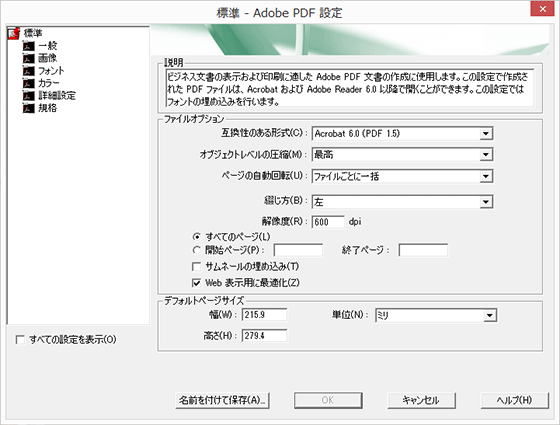Open the カラー settings panel
560x425 pixels.
(x=49, y=83)
